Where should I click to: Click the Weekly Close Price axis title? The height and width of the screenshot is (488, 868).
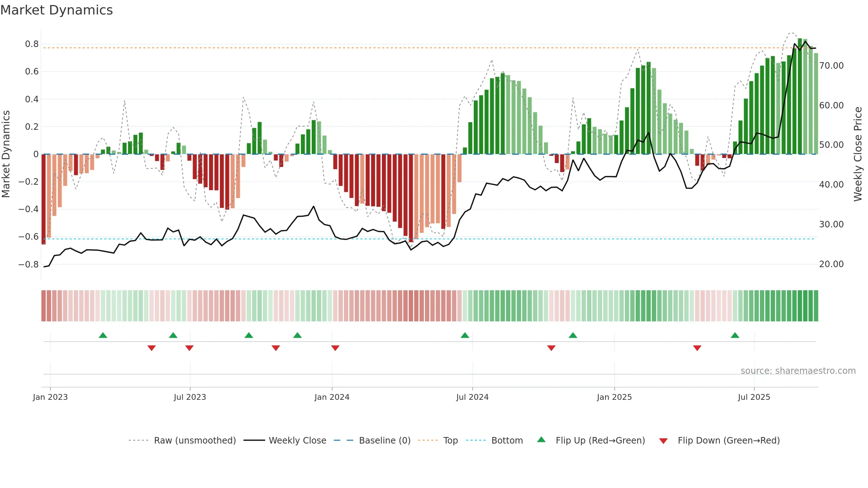pyautogui.click(x=858, y=154)
